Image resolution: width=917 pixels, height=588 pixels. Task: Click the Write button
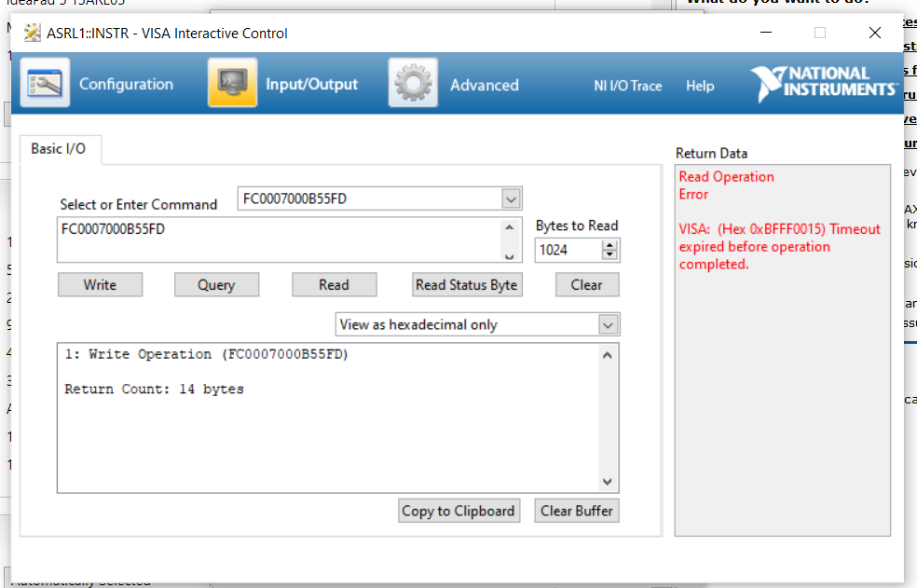[x=100, y=285]
